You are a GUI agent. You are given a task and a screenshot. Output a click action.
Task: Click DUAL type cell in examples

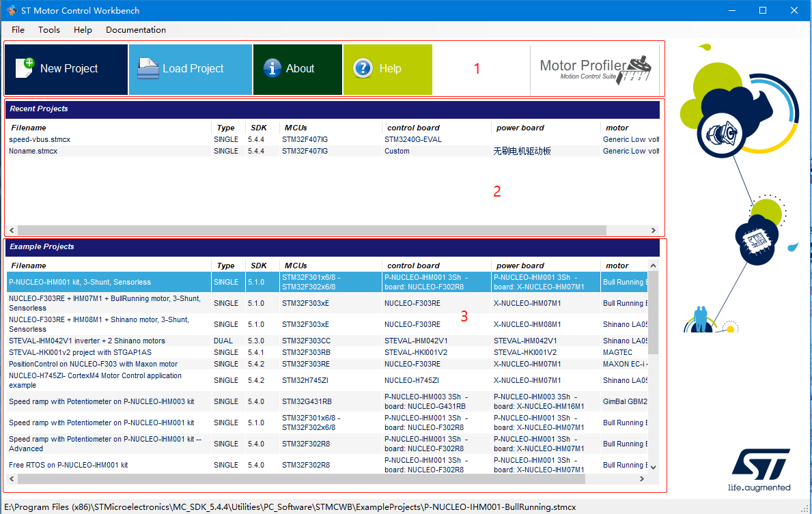click(x=223, y=341)
